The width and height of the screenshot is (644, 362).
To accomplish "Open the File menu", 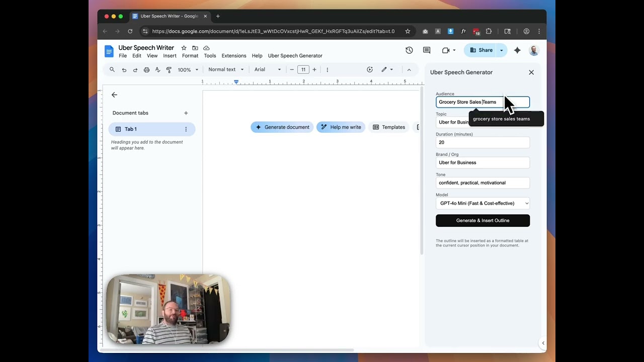I will pyautogui.click(x=123, y=56).
